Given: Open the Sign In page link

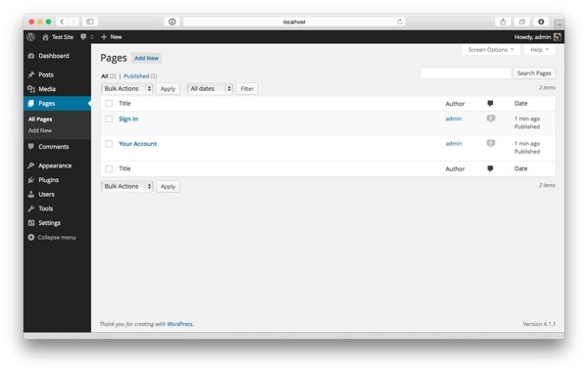Looking at the screenshot, I should [x=128, y=118].
